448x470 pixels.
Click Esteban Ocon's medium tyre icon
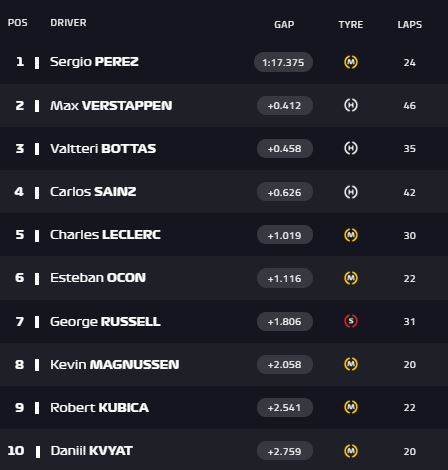[x=351, y=278]
